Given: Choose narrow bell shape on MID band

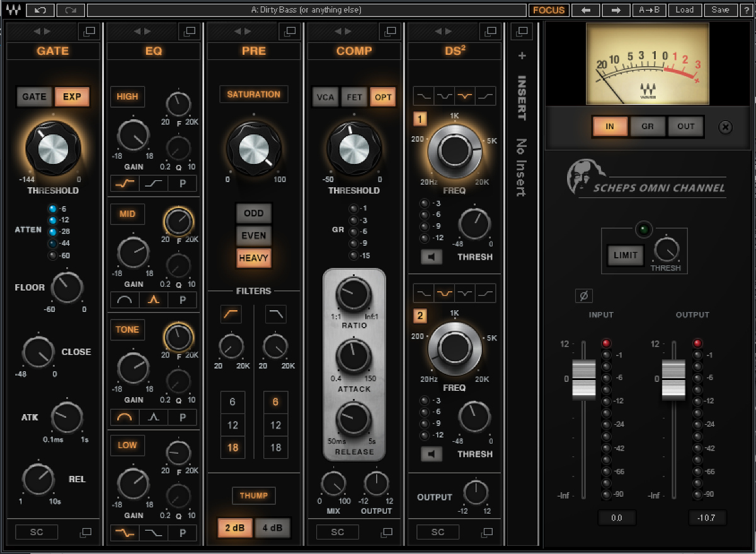Looking at the screenshot, I should [x=154, y=299].
